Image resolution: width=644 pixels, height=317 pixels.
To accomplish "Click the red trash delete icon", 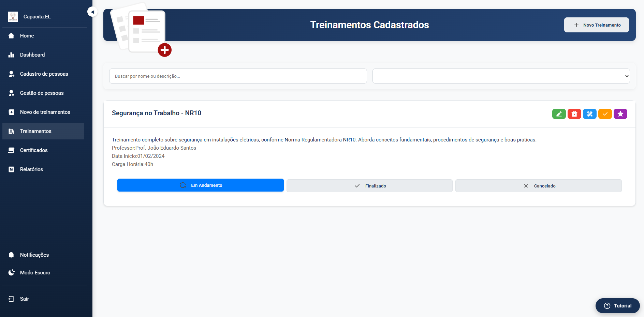I will (574, 114).
